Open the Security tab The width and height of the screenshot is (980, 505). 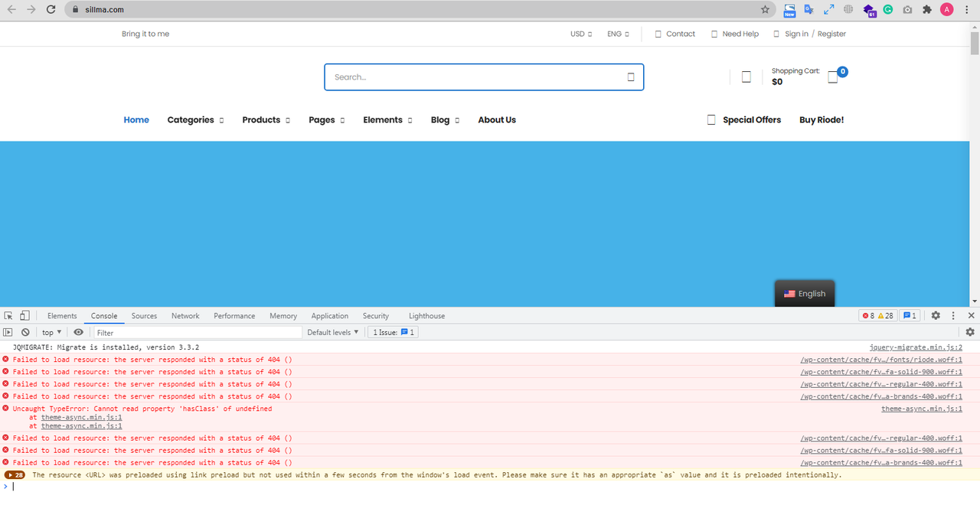coord(376,315)
